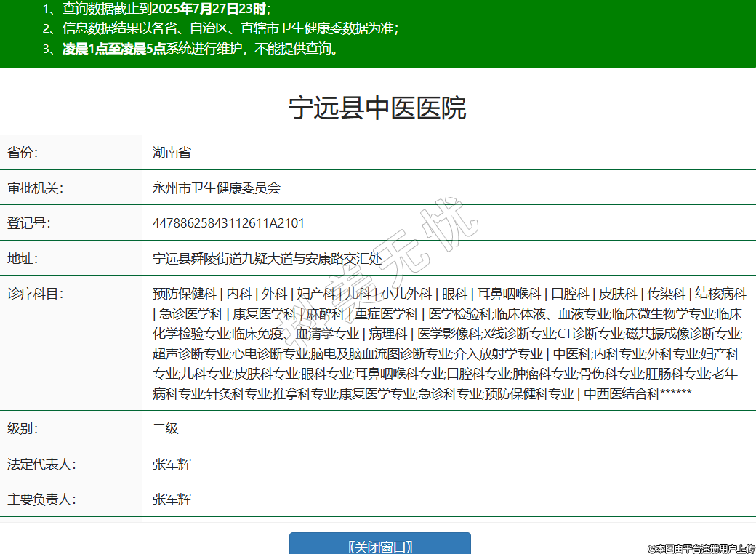
Task: Select registration number 44788625843112611A2101
Action: (228, 223)
